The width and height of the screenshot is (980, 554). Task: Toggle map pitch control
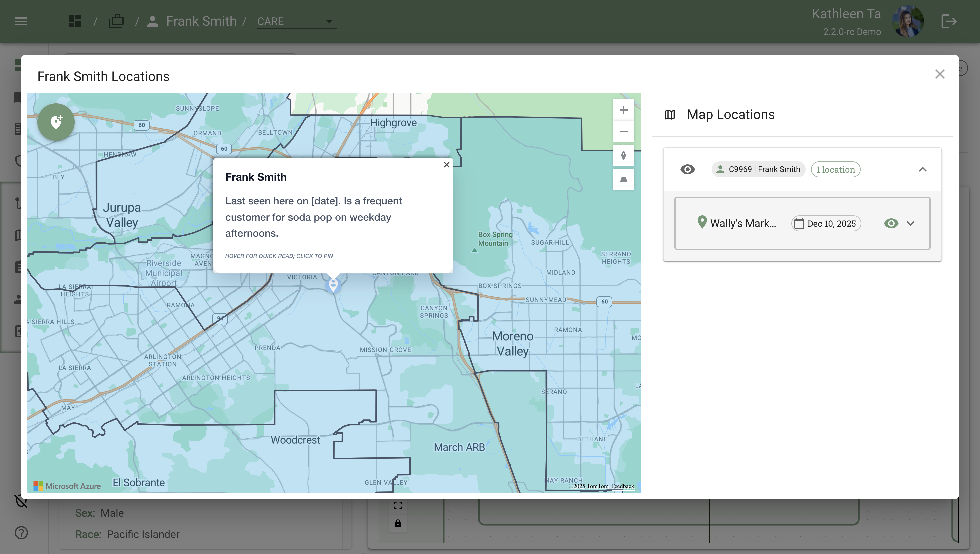(x=623, y=179)
